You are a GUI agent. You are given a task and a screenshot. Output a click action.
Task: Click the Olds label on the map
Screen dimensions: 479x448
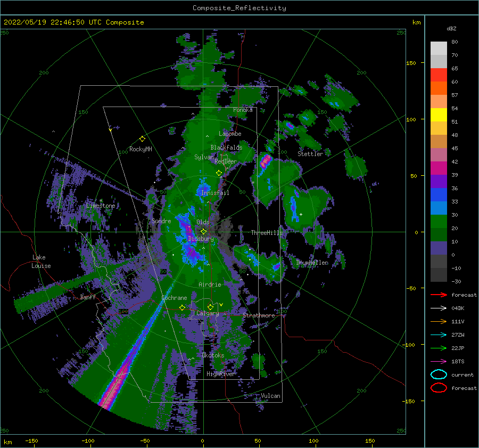click(x=203, y=222)
